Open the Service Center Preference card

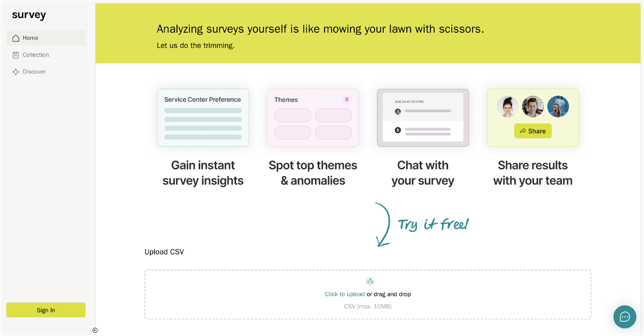click(x=203, y=118)
